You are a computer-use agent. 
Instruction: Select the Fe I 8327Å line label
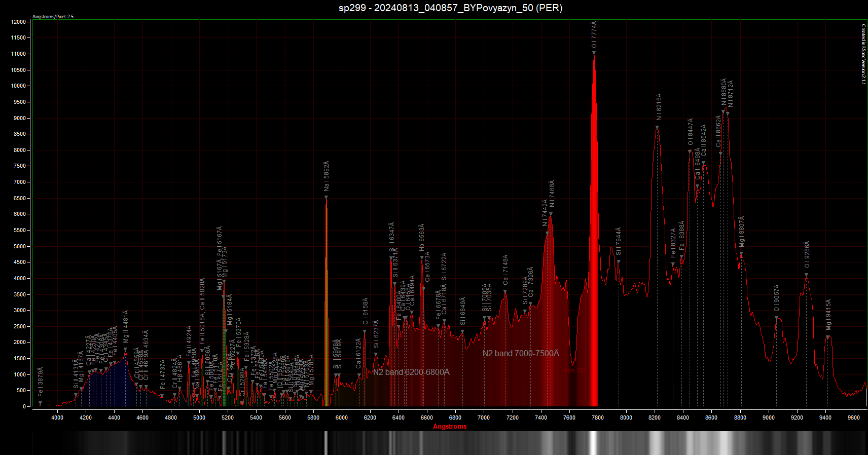click(673, 243)
